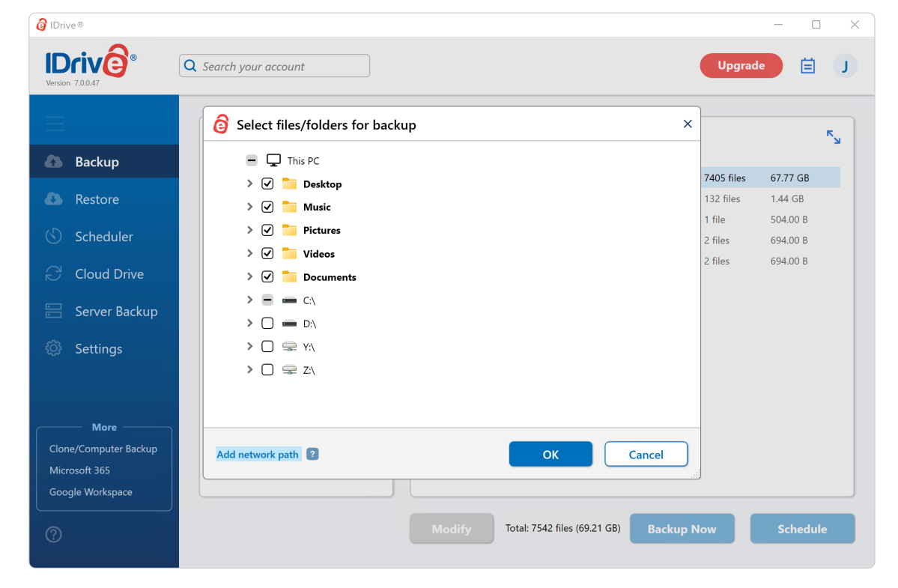Open Server Backup section
The width and height of the screenshot is (898, 588).
click(116, 312)
